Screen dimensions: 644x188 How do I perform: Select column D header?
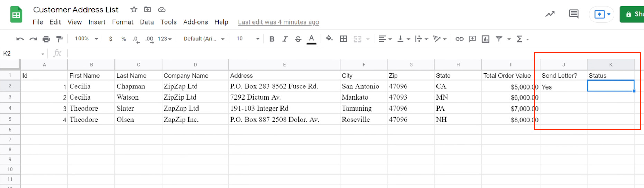(195, 65)
